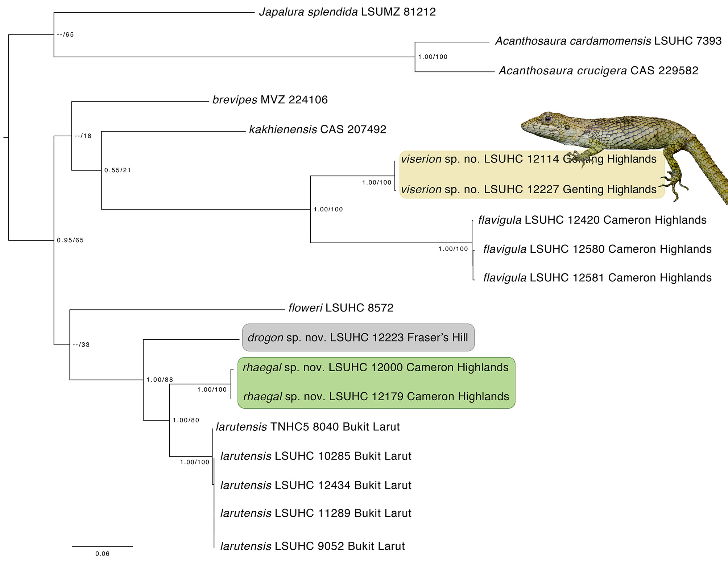Click the --/18 node support value

(83, 136)
